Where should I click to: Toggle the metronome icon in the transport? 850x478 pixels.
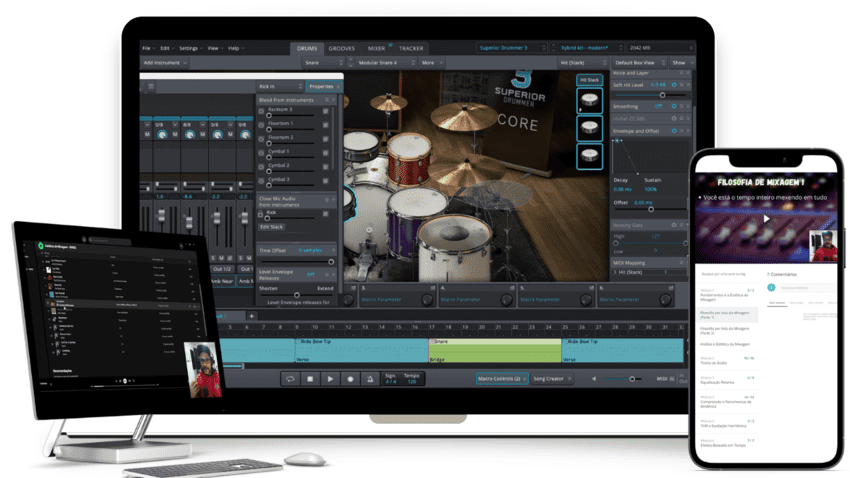[x=370, y=379]
